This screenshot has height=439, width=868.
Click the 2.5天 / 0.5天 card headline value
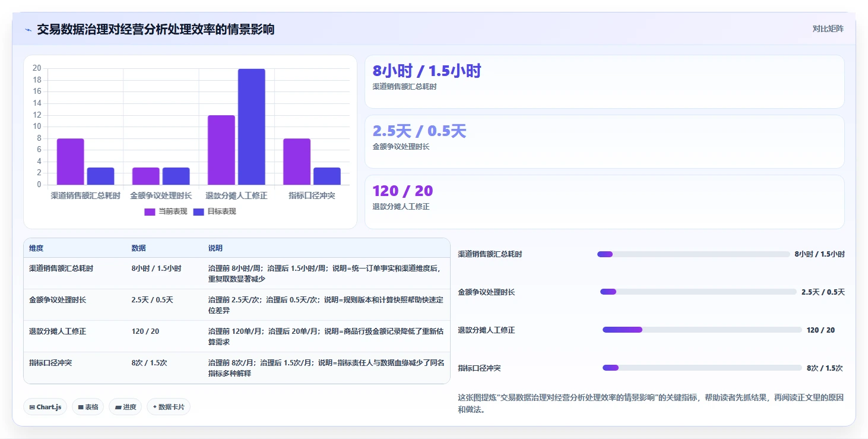point(419,131)
